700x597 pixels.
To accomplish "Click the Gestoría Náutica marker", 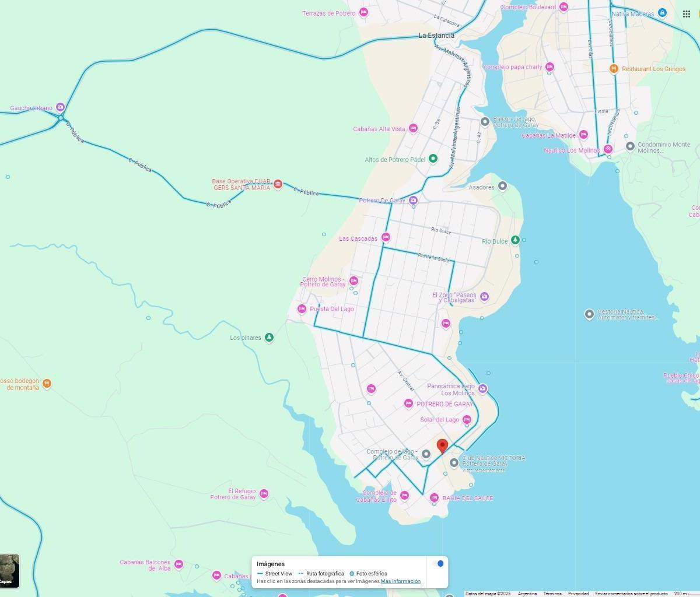I will pyautogui.click(x=589, y=314).
